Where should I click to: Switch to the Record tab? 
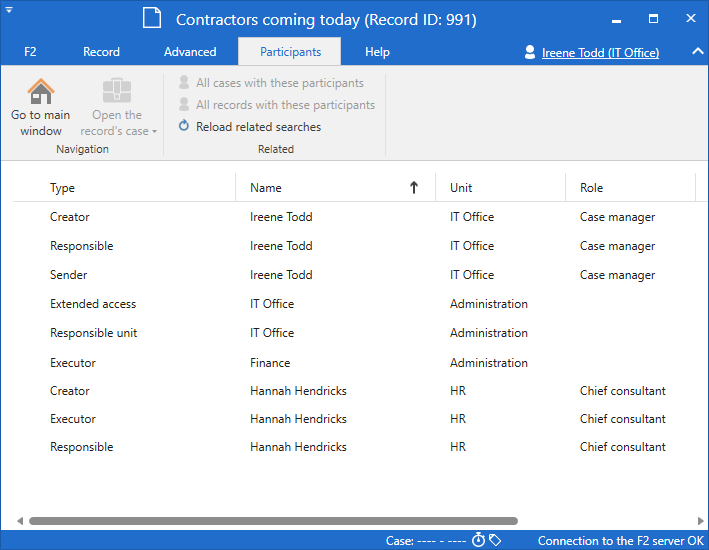pos(101,52)
